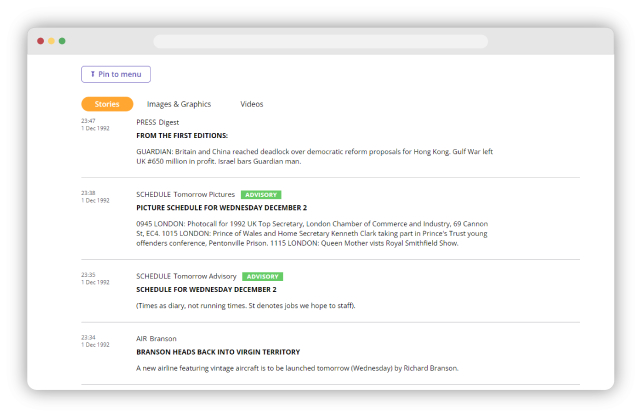The image size is (641, 417).
Task: Click the browser address bar
Action: [x=320, y=41]
